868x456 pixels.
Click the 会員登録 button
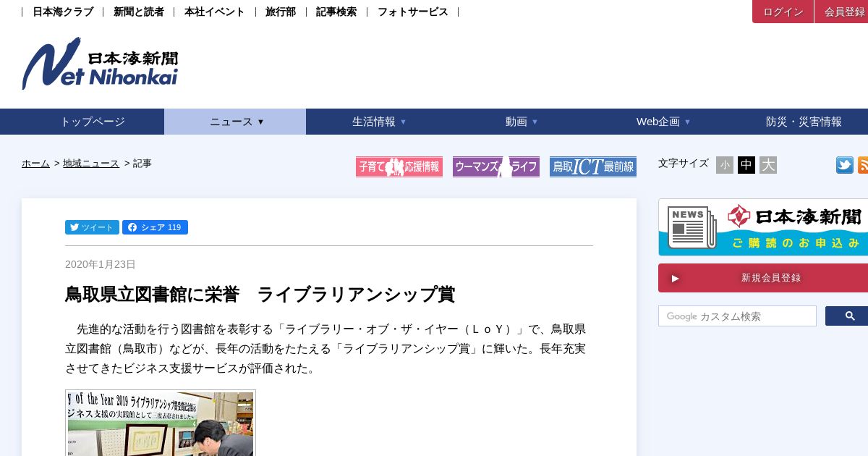tap(841, 12)
